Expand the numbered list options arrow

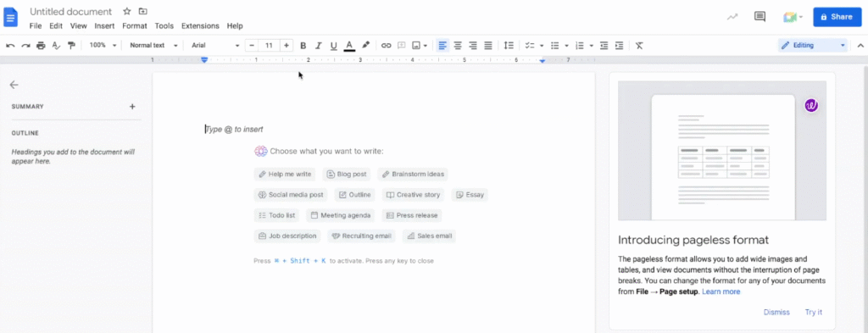(591, 46)
